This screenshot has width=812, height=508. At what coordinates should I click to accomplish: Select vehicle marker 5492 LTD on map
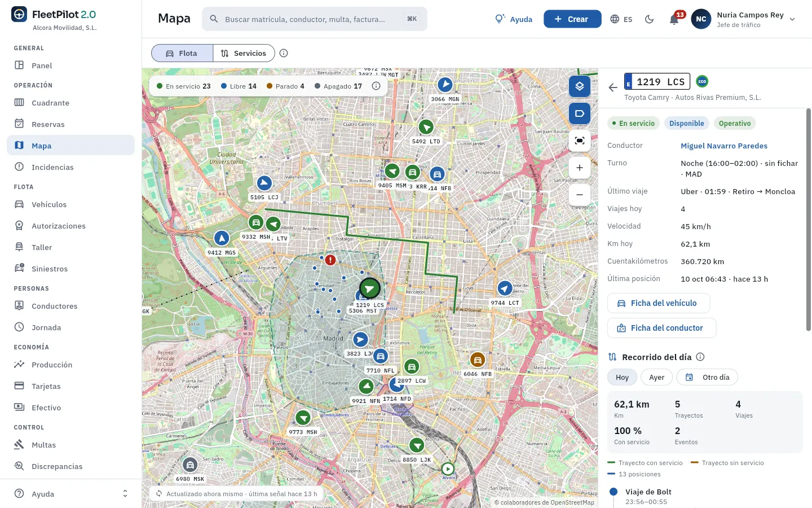click(426, 127)
